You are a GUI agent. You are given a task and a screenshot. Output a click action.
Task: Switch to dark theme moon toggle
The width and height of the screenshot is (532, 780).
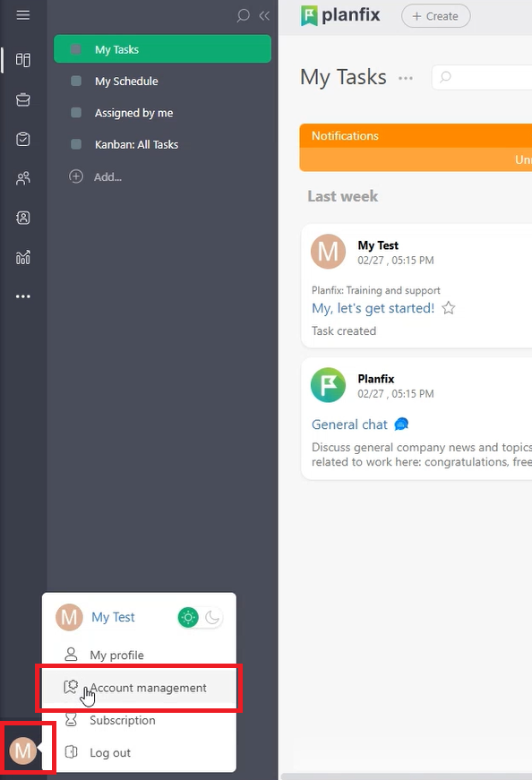point(212,617)
